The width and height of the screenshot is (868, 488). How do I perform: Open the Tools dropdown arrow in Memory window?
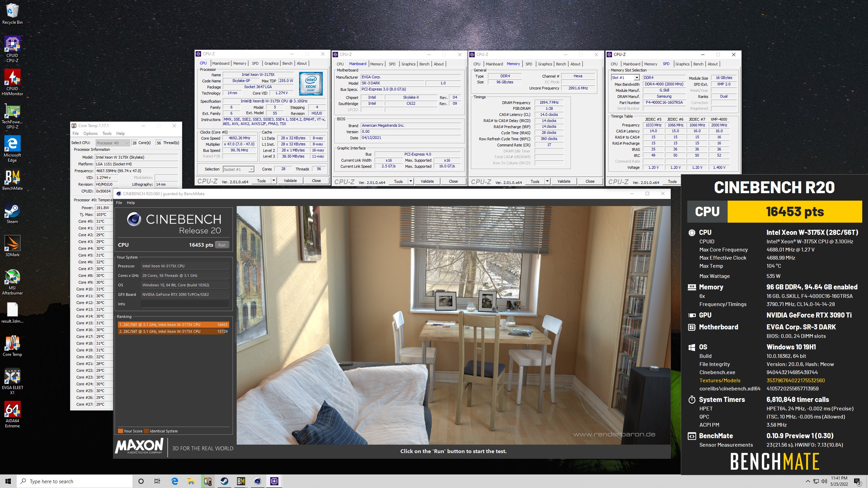547,181
